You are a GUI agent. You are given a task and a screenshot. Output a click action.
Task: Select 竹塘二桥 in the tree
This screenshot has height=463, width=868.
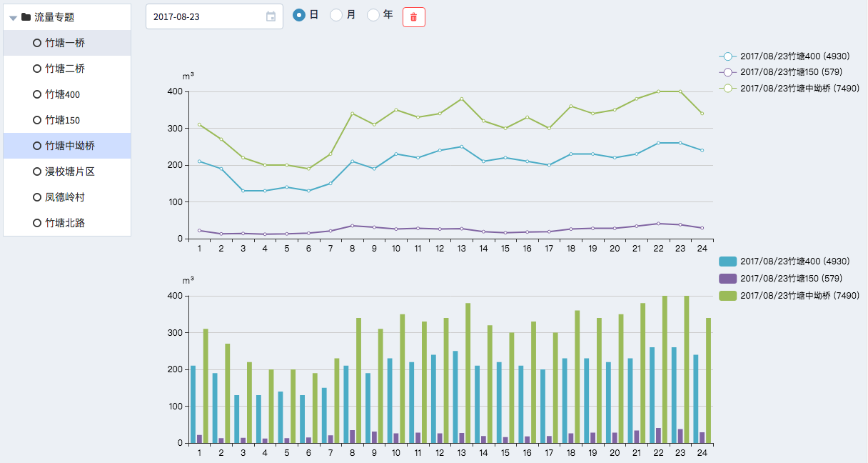coord(65,69)
